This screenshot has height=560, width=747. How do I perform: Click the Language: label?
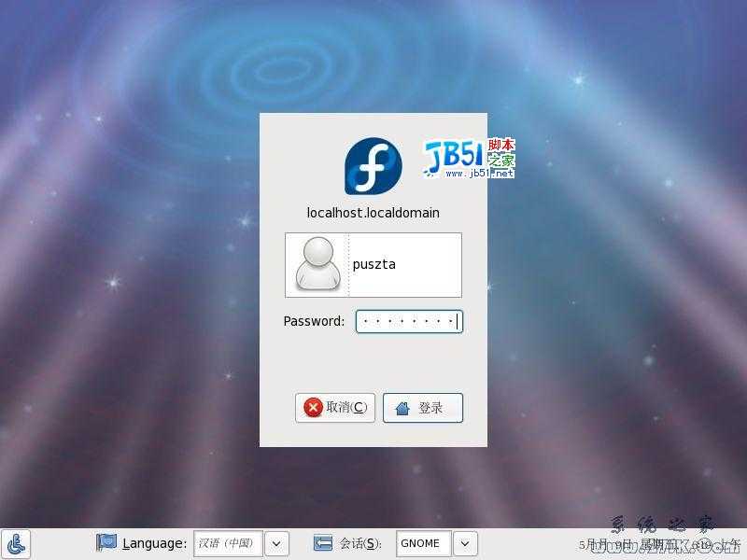coord(154,543)
